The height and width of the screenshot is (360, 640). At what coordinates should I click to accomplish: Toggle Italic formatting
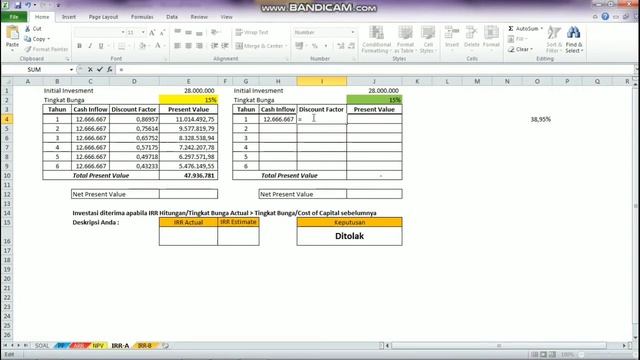tap(90, 46)
